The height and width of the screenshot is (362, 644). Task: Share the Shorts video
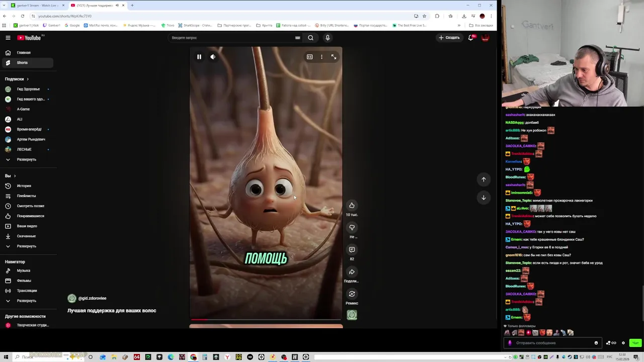click(x=352, y=271)
